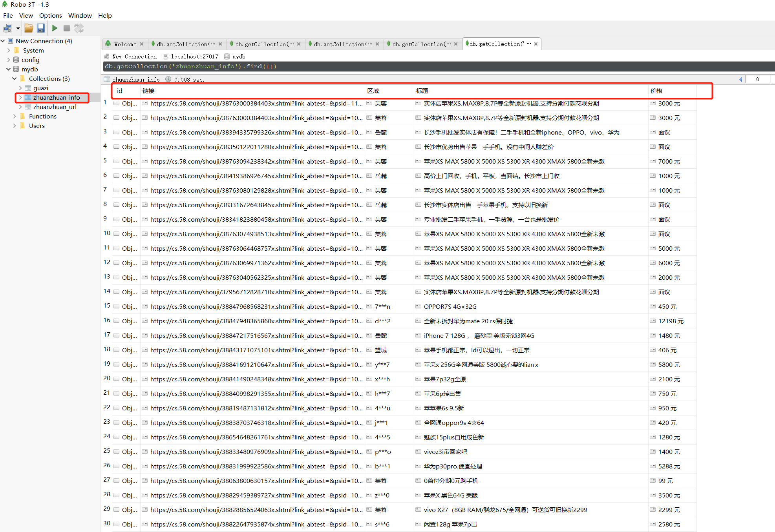This screenshot has width=775, height=532.
Task: Open the connect icon dropdown arrow
Action: coord(18,28)
